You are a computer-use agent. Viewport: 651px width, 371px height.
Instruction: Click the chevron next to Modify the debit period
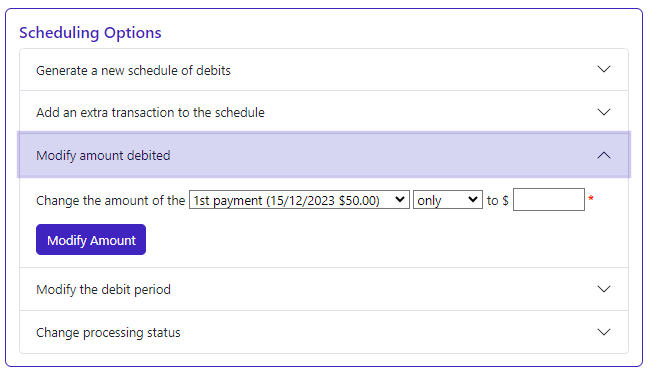click(x=604, y=289)
